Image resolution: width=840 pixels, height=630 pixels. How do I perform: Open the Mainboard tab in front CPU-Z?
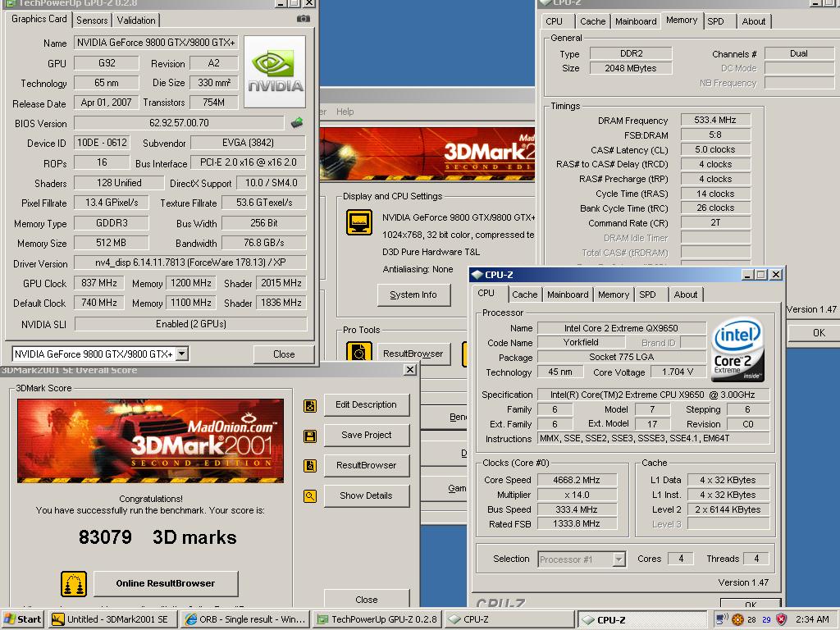[568, 294]
